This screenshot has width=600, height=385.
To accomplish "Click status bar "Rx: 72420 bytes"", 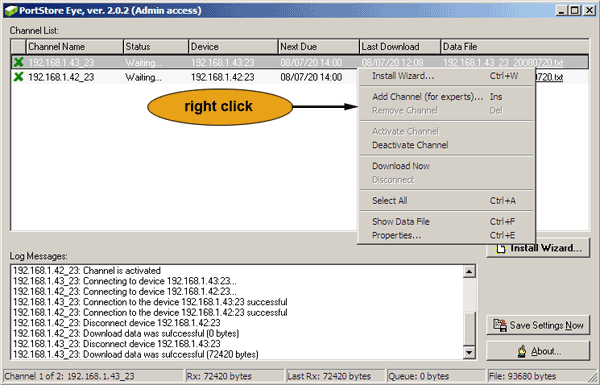I will [235, 376].
